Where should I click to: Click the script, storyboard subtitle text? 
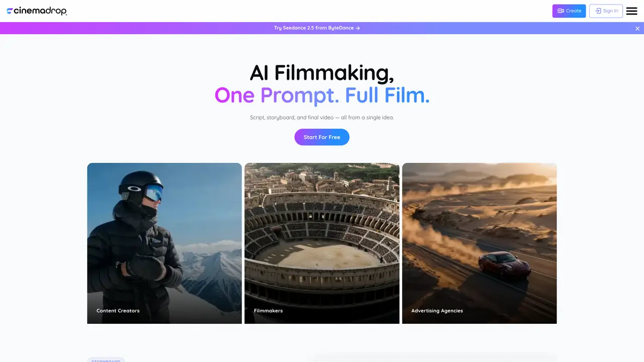pyautogui.click(x=322, y=118)
